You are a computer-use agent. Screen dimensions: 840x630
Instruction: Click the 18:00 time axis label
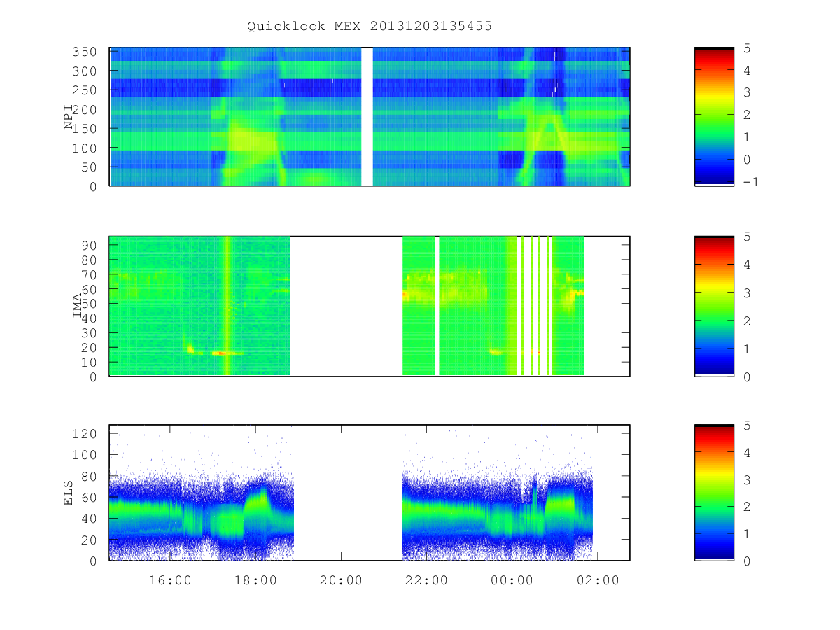[x=256, y=580]
